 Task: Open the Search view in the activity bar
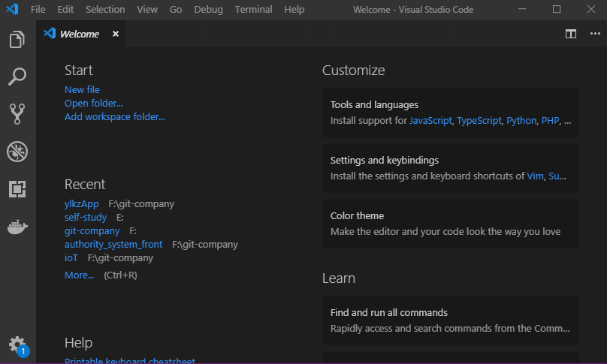(x=17, y=77)
